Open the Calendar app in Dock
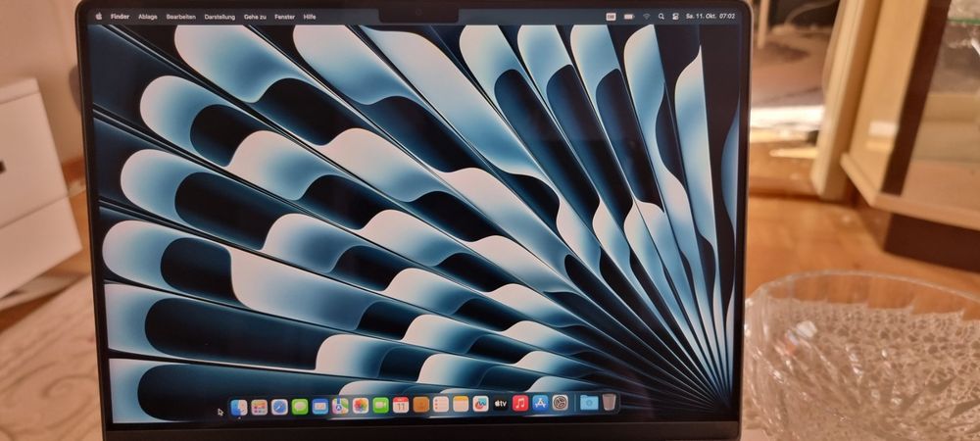 (401, 405)
